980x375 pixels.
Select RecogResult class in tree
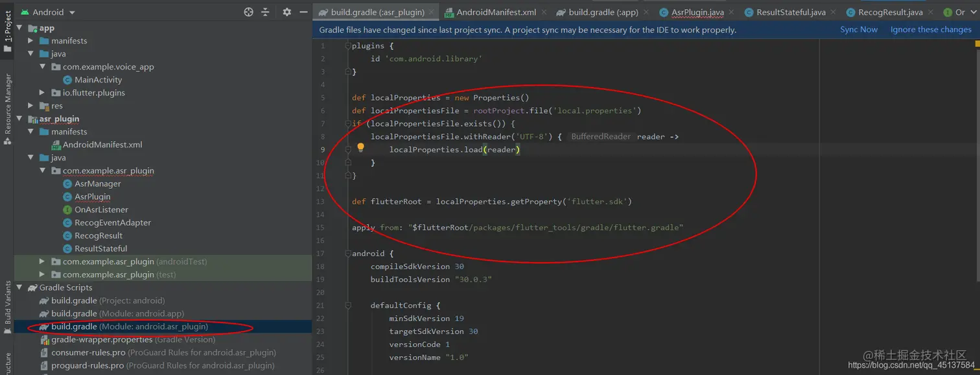(x=99, y=236)
